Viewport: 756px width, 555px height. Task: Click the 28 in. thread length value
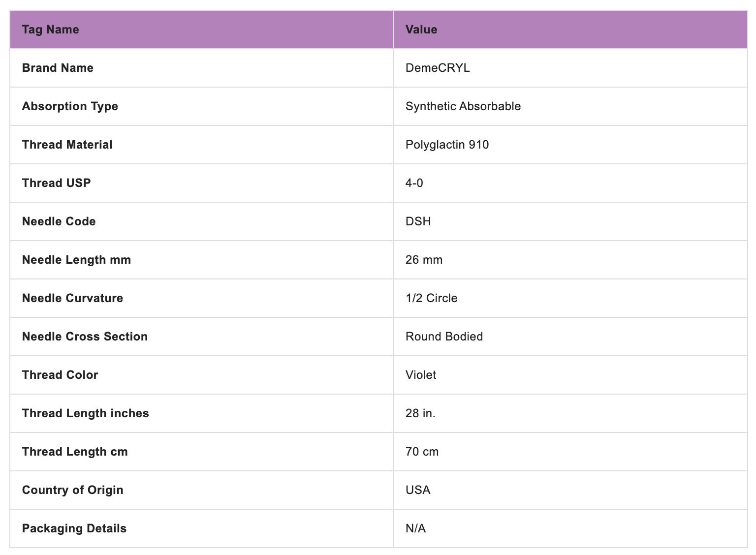420,413
